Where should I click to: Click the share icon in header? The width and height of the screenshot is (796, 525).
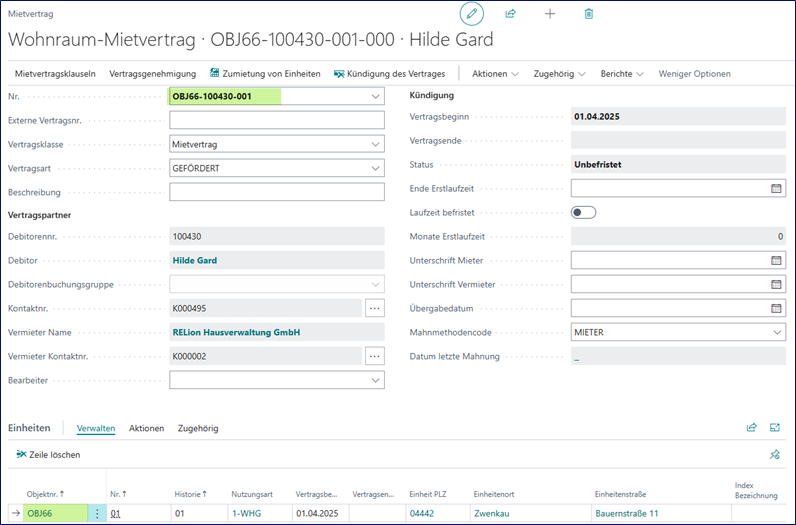(510, 14)
